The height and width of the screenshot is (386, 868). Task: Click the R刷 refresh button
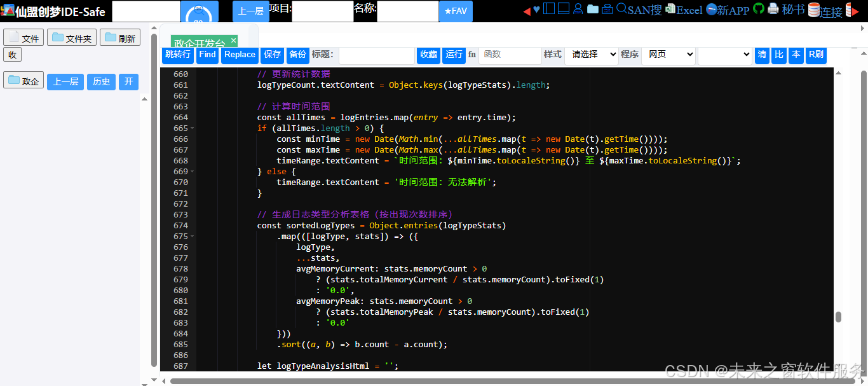[x=816, y=55]
